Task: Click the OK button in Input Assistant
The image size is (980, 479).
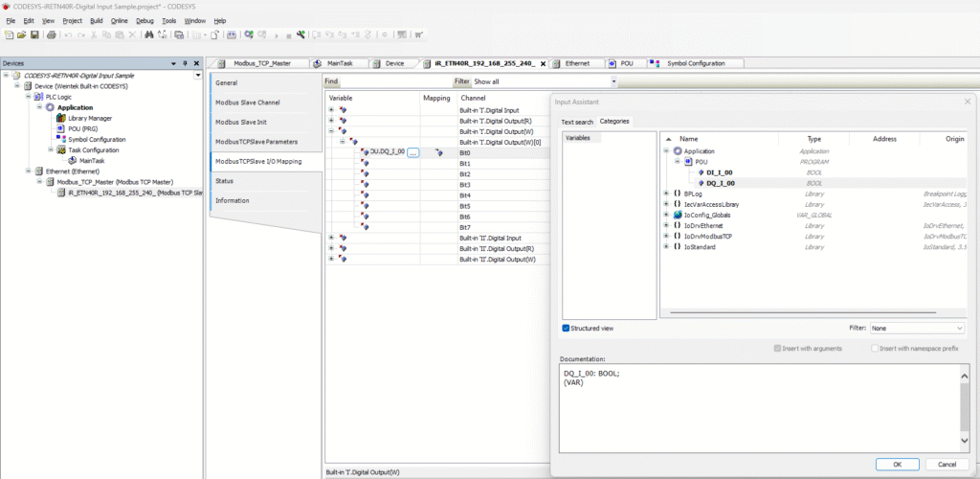Action: coord(897,465)
